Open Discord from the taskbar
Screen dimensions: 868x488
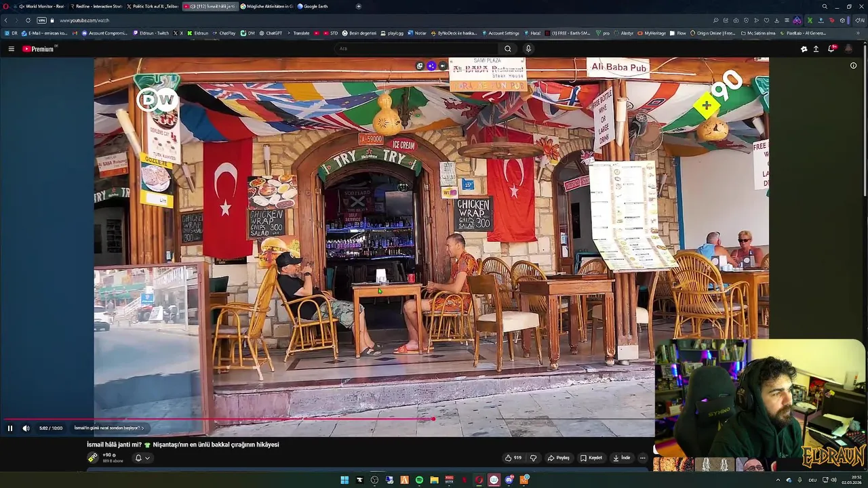coord(509,480)
